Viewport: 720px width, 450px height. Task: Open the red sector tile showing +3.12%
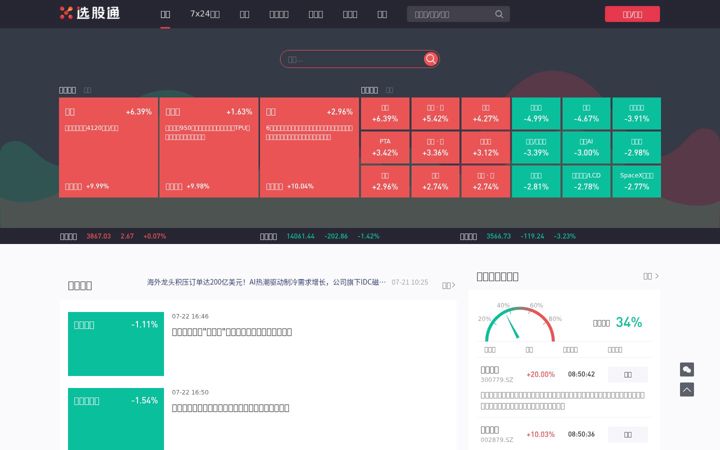click(x=486, y=147)
